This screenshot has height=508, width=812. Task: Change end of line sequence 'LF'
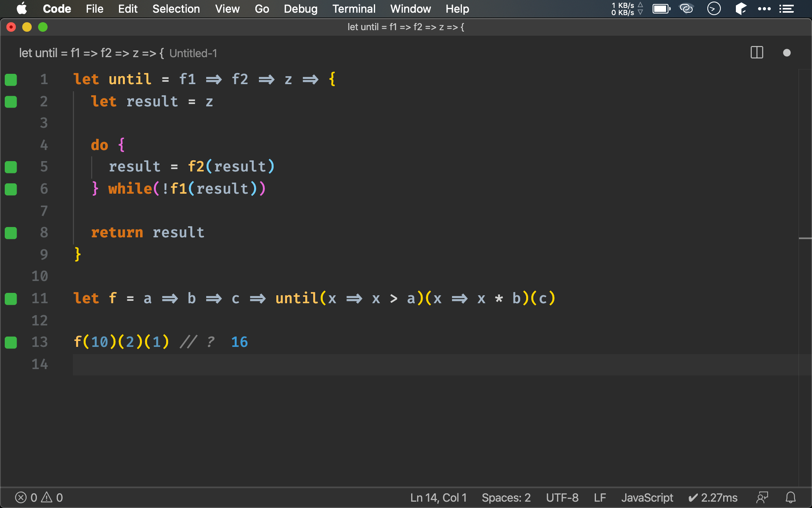[600, 497]
